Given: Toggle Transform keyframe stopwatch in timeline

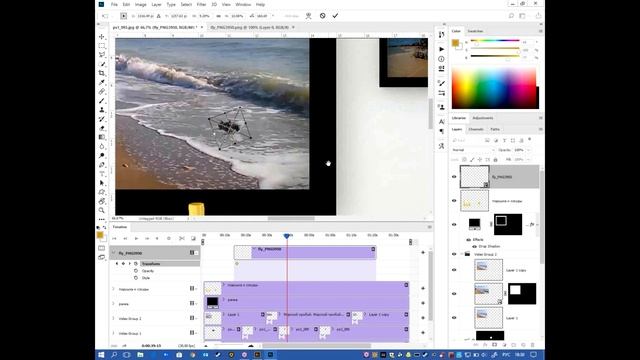Looking at the screenshot, I should 136,264.
